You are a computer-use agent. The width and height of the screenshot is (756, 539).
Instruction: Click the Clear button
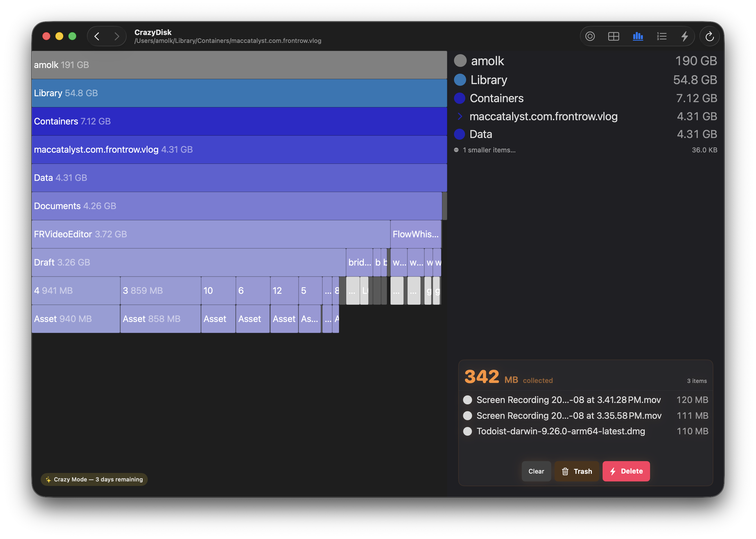pyautogui.click(x=536, y=471)
